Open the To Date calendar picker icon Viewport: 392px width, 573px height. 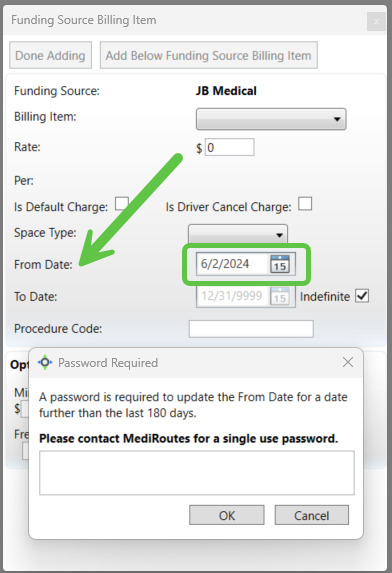point(280,296)
